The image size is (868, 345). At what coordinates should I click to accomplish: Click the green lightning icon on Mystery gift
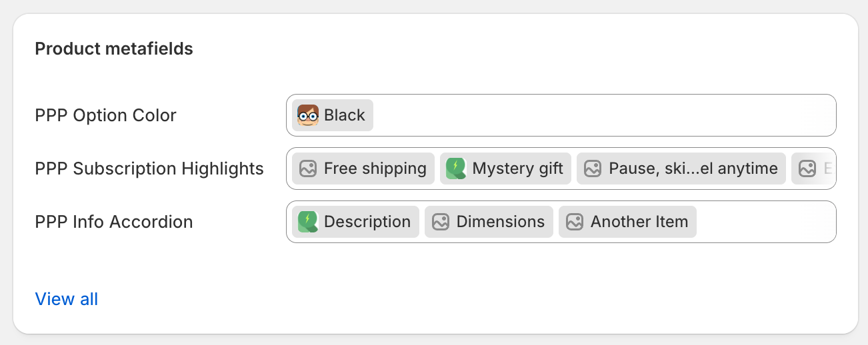click(x=456, y=169)
